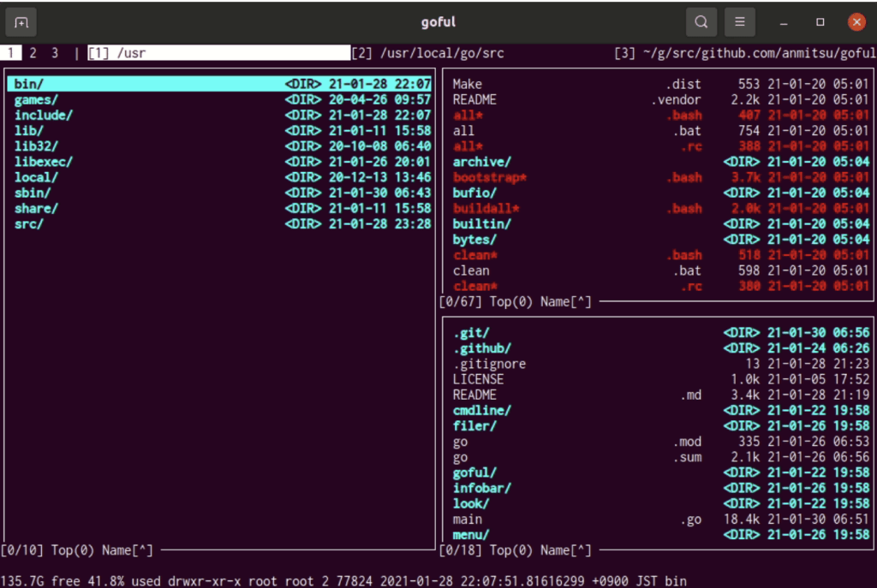877x588 pixels.
Task: Select the lib/ directory row
Action: coord(219,131)
